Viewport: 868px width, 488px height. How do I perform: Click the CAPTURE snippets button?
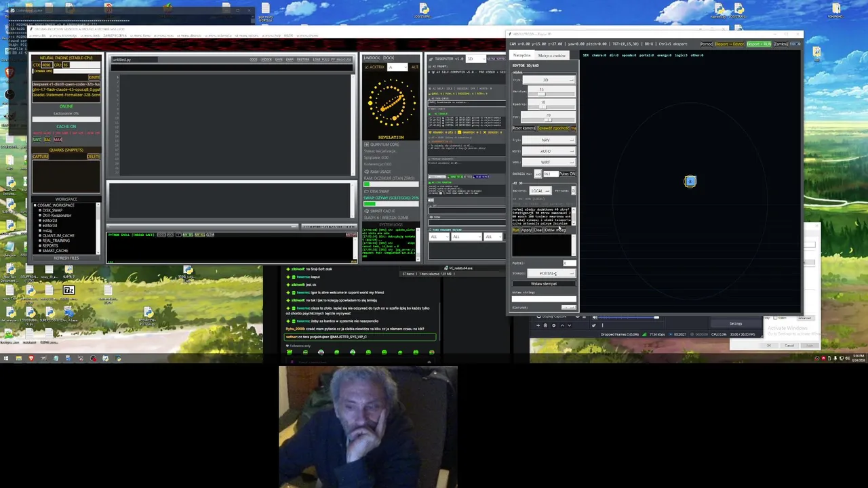point(41,157)
